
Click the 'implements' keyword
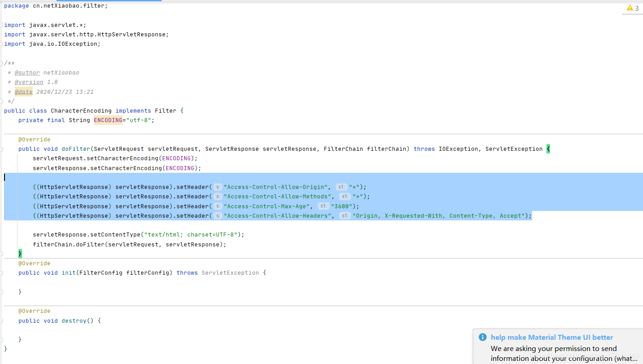pos(133,110)
